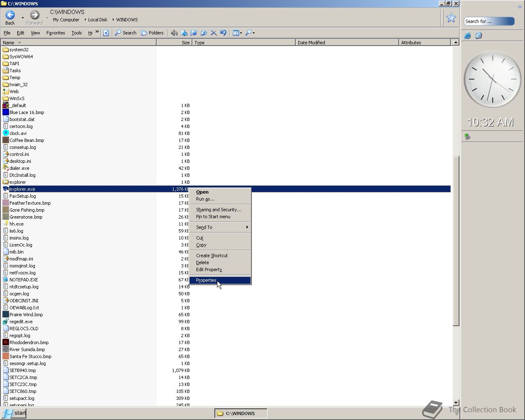Open the Forward history dropdown arrow
The width and height of the screenshot is (525, 420).
point(47,18)
